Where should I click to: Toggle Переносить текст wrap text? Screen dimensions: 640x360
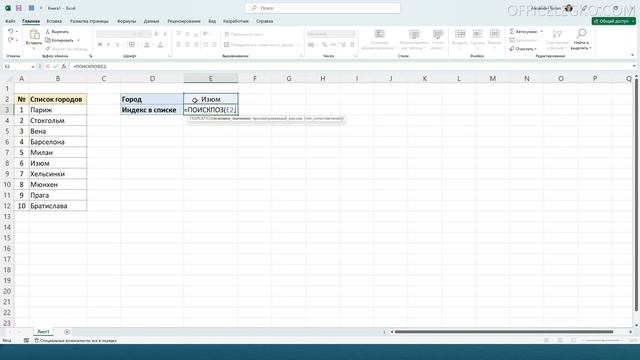click(244, 34)
